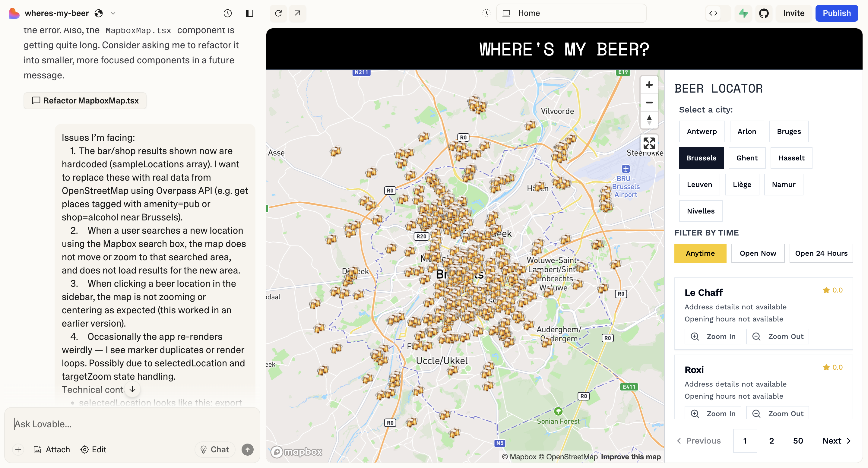This screenshot has width=868, height=468.
Task: Send the message arrow button
Action: coord(247,449)
